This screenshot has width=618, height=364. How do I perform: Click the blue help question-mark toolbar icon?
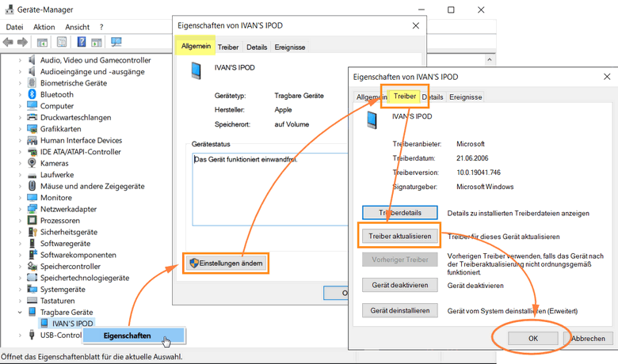[81, 41]
